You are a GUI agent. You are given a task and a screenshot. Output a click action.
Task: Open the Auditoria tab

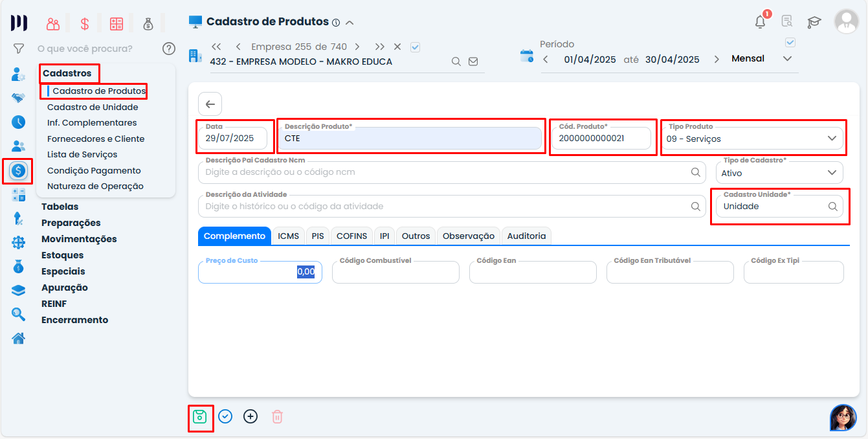526,236
